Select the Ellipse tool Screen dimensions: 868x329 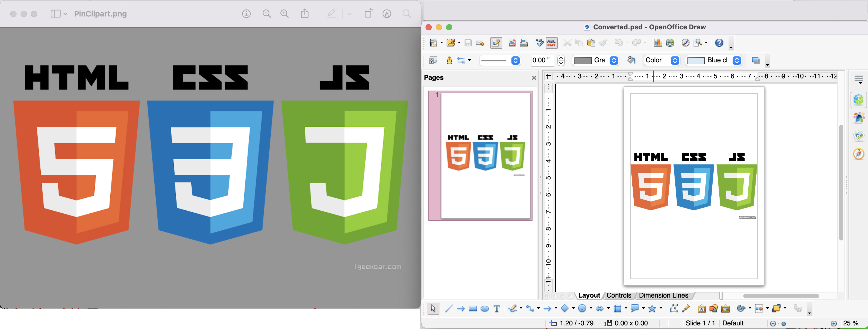(484, 309)
